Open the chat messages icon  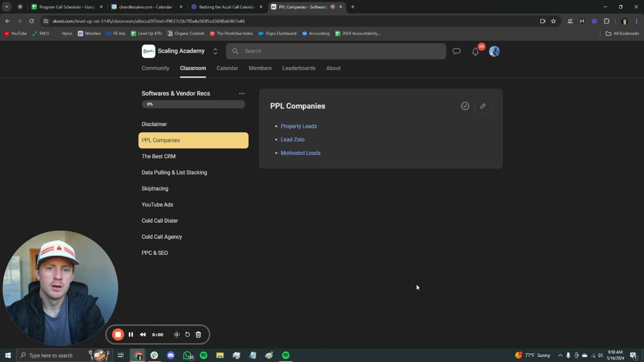(x=456, y=51)
